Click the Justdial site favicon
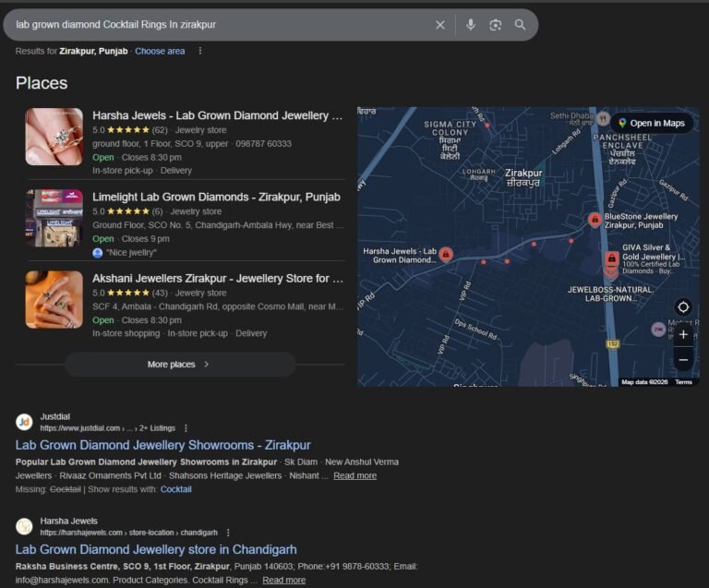The width and height of the screenshot is (709, 588). click(x=24, y=422)
